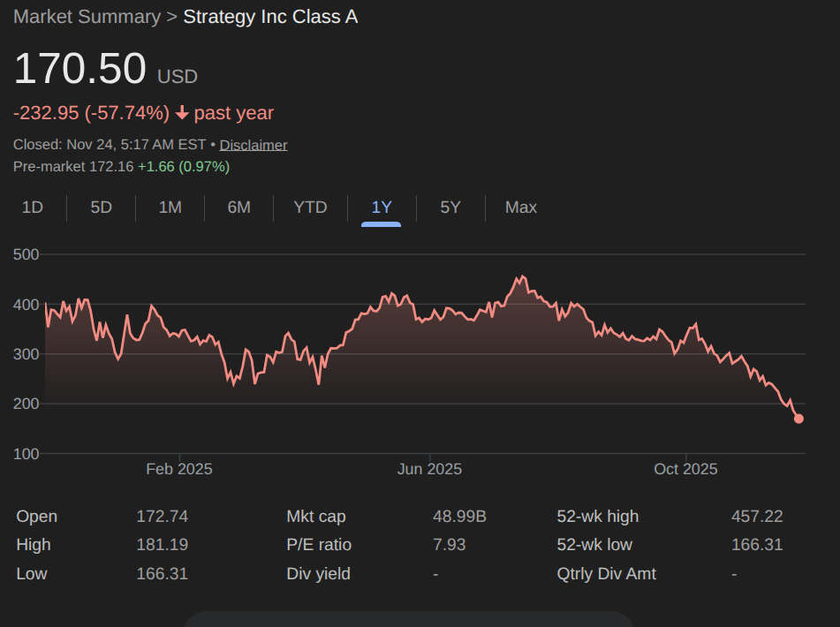
Task: Click the 52-wk low label
Action: click(x=594, y=545)
